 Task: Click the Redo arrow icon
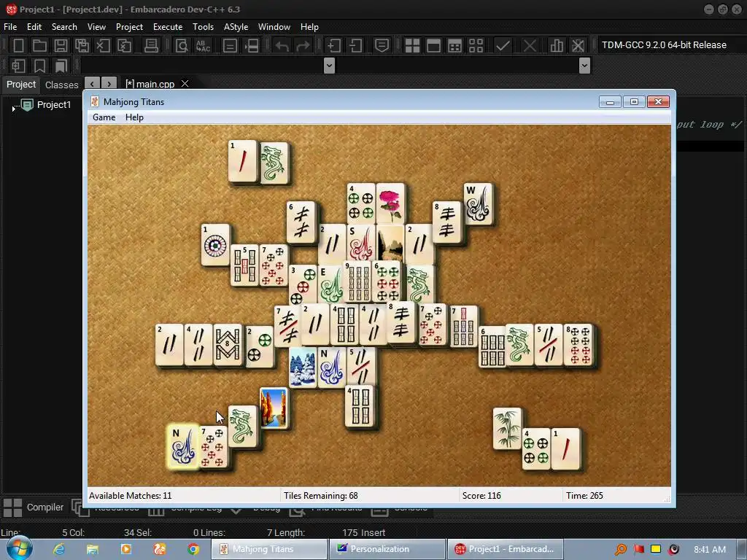[303, 46]
